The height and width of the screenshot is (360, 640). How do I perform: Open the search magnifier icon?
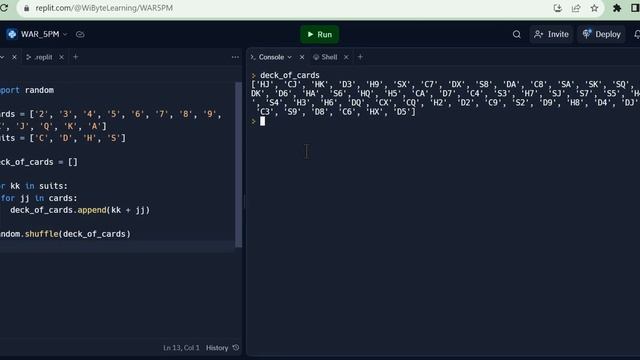pyautogui.click(x=516, y=34)
